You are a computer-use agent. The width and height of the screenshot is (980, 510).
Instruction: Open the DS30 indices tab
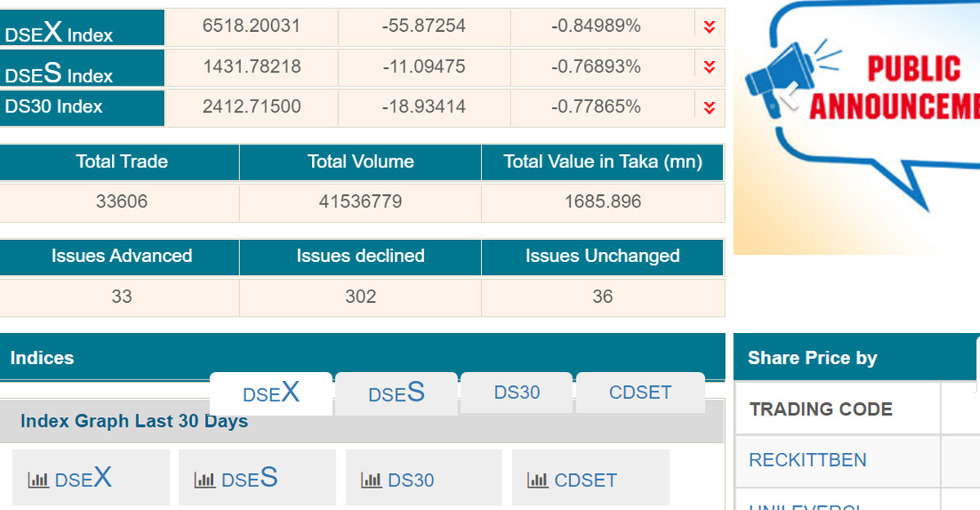[517, 392]
